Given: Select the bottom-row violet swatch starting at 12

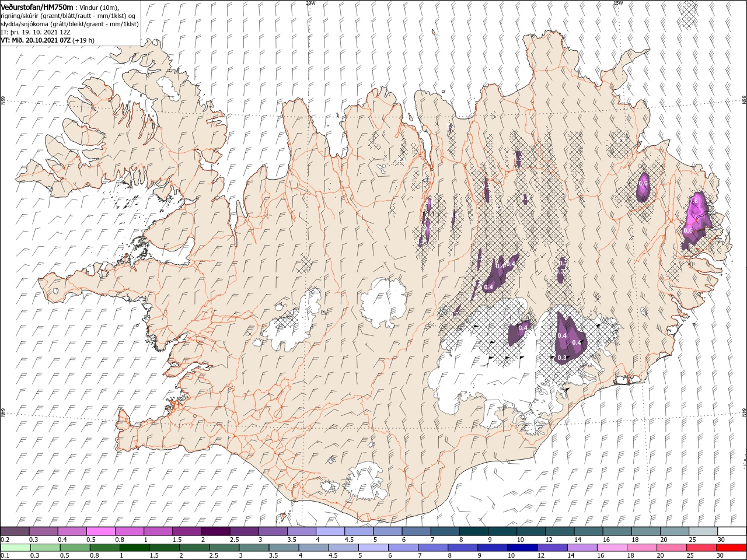Looking at the screenshot, I should 552,548.
